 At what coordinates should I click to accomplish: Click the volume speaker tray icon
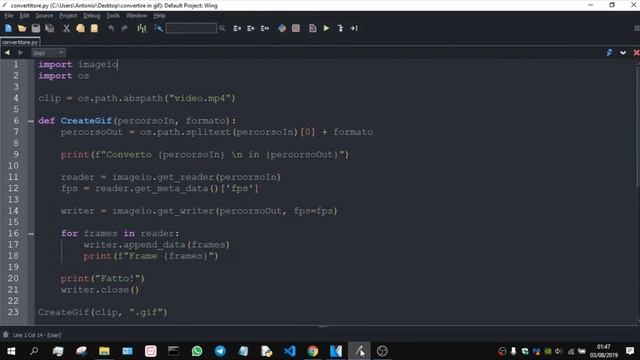click(x=558, y=351)
